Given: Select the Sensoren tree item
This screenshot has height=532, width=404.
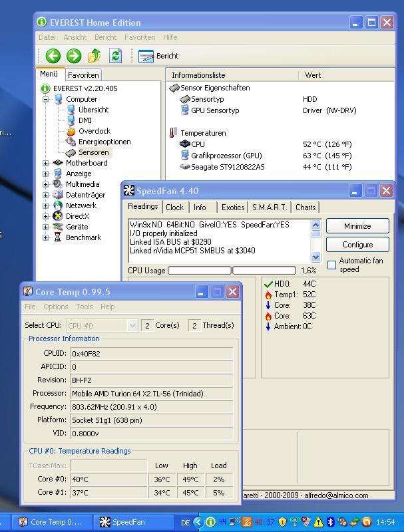Looking at the screenshot, I should point(94,152).
